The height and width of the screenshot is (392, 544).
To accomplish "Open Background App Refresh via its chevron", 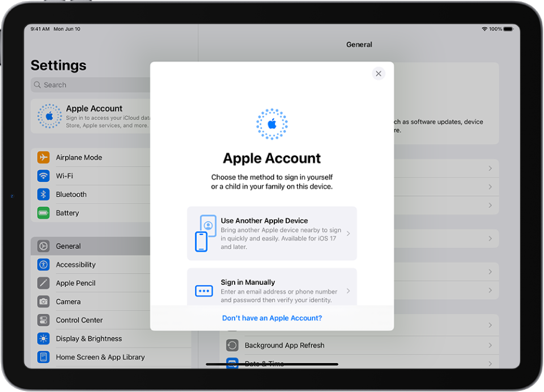I will [x=491, y=345].
